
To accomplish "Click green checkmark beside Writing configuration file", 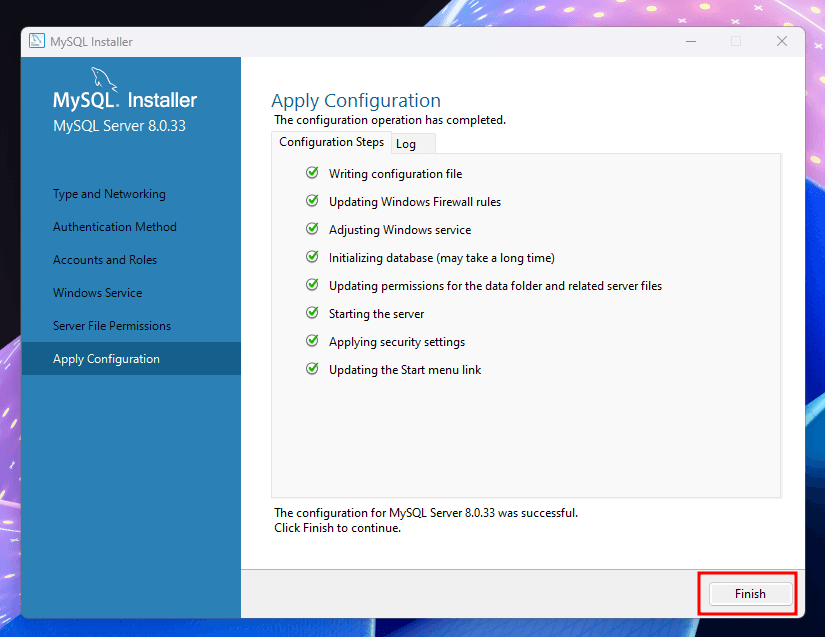I will point(312,173).
